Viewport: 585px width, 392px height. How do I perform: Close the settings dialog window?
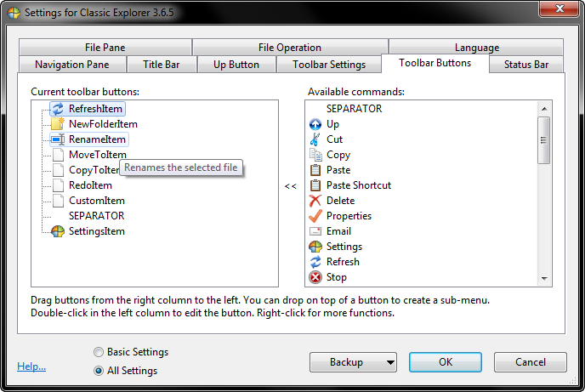tap(559, 9)
